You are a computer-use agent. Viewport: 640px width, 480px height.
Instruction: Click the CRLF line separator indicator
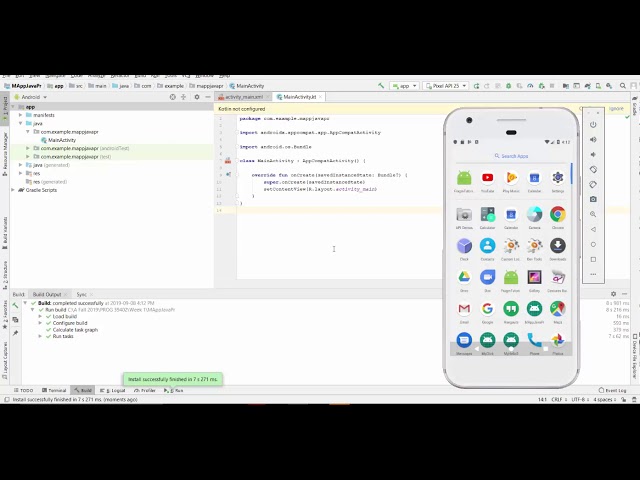559,400
